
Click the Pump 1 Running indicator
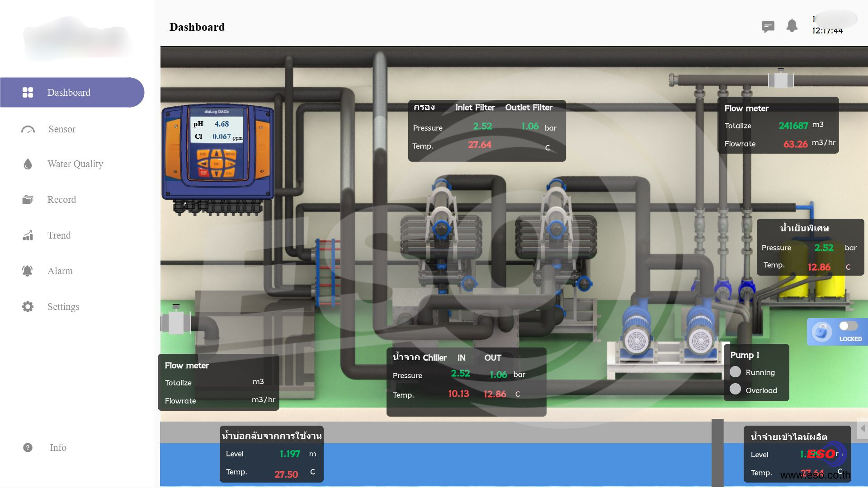pyautogui.click(x=736, y=372)
